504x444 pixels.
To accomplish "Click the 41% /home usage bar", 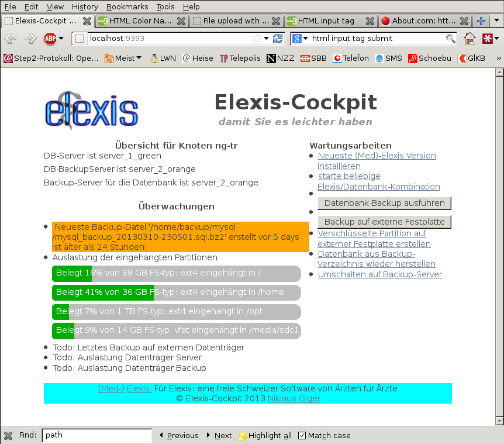I will [177, 292].
